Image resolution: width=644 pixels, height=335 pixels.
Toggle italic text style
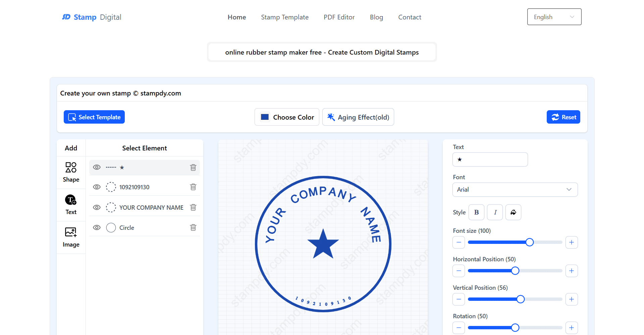click(495, 212)
